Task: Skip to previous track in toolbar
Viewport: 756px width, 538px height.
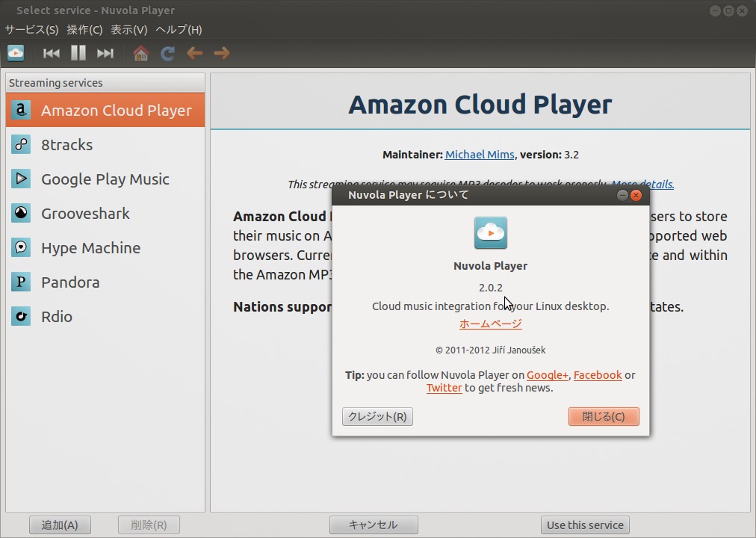Action: point(51,53)
